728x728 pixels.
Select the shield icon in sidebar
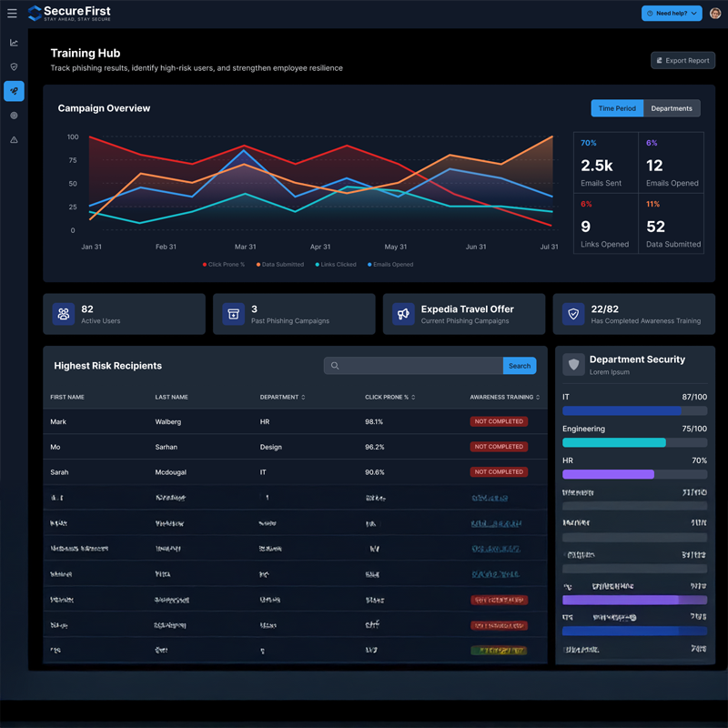pos(14,66)
